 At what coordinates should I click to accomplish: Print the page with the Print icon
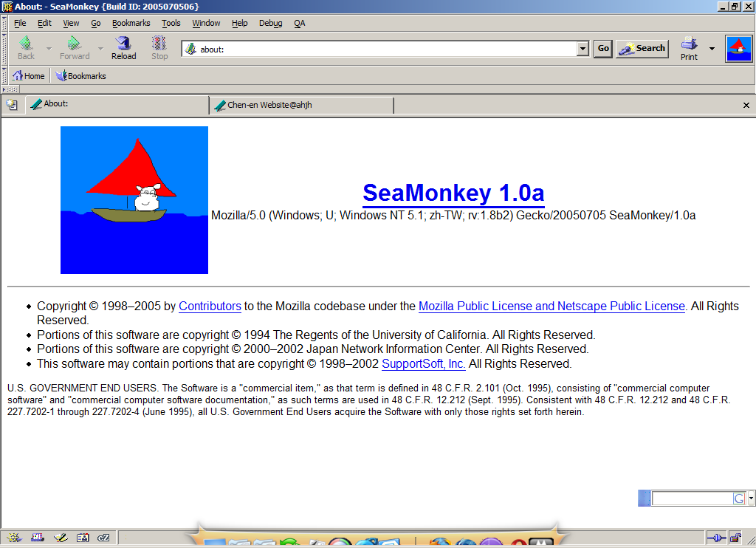tap(689, 49)
